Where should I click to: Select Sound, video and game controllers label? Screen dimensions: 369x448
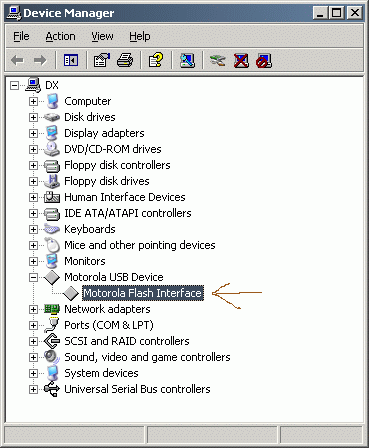click(147, 357)
